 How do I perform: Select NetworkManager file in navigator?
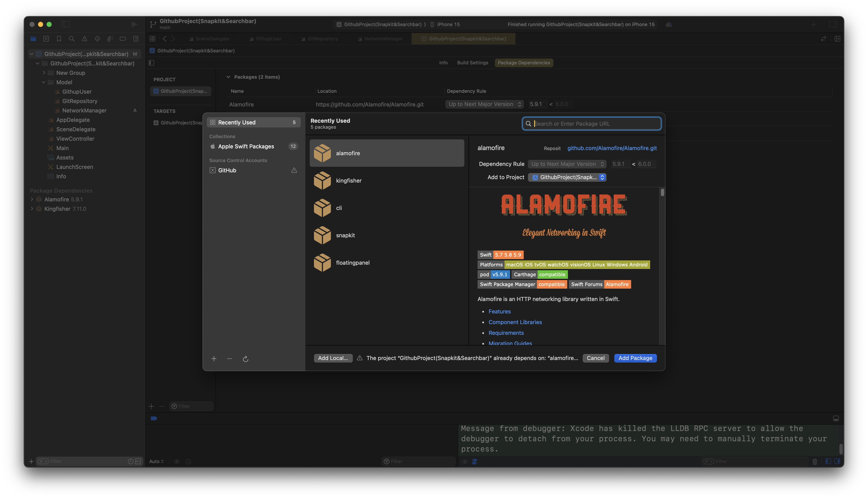[x=84, y=110]
